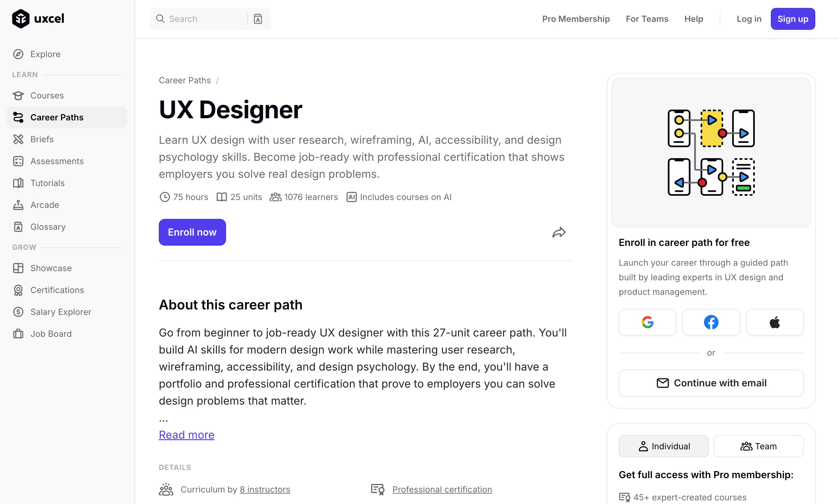This screenshot has height=504, width=839.
Task: Click the uxcel logo icon
Action: [21, 19]
